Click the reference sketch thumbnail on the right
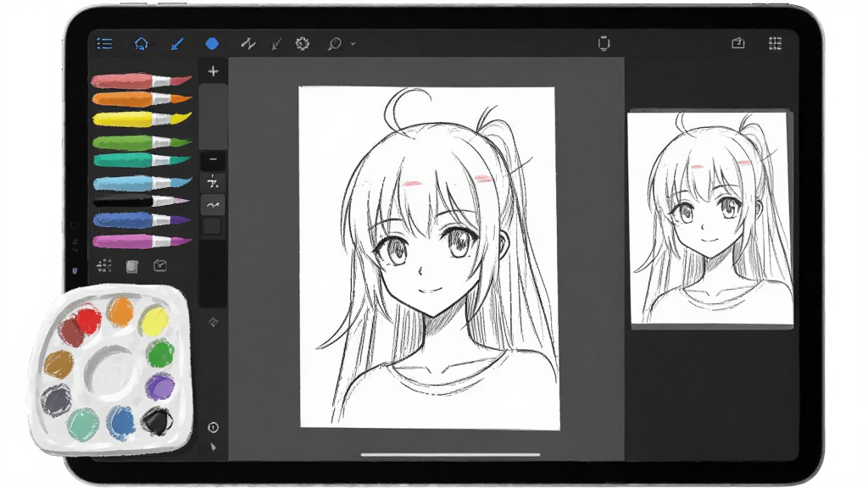868x488 pixels. point(712,219)
